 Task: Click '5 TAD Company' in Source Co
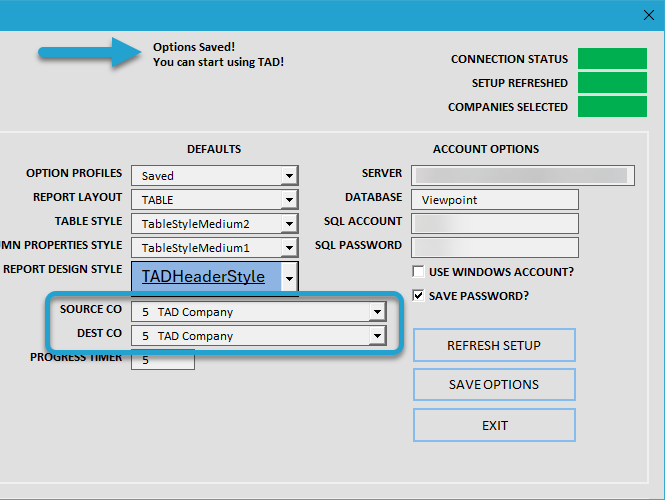(187, 312)
